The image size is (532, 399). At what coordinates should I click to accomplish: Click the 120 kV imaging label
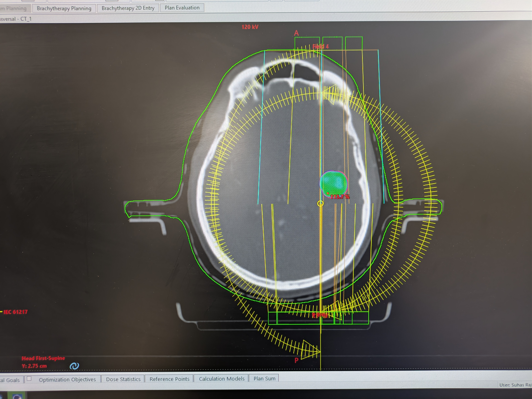tap(250, 27)
